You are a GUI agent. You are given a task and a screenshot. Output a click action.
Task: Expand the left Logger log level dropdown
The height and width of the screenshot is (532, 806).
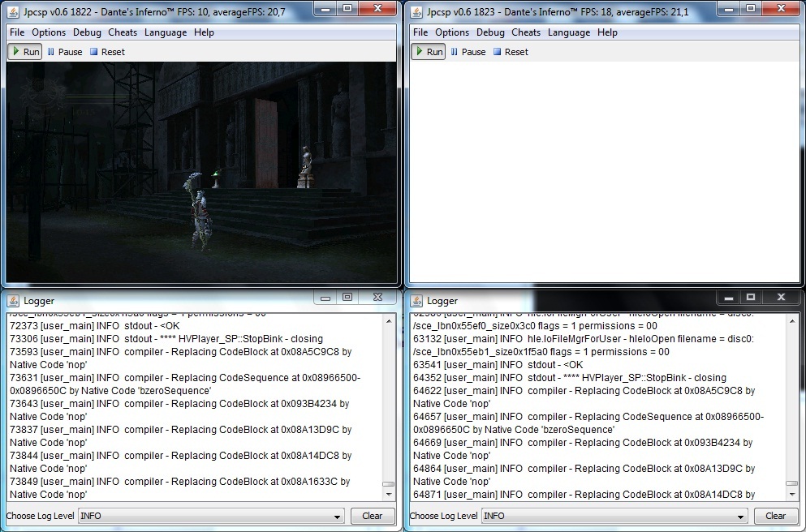point(338,516)
